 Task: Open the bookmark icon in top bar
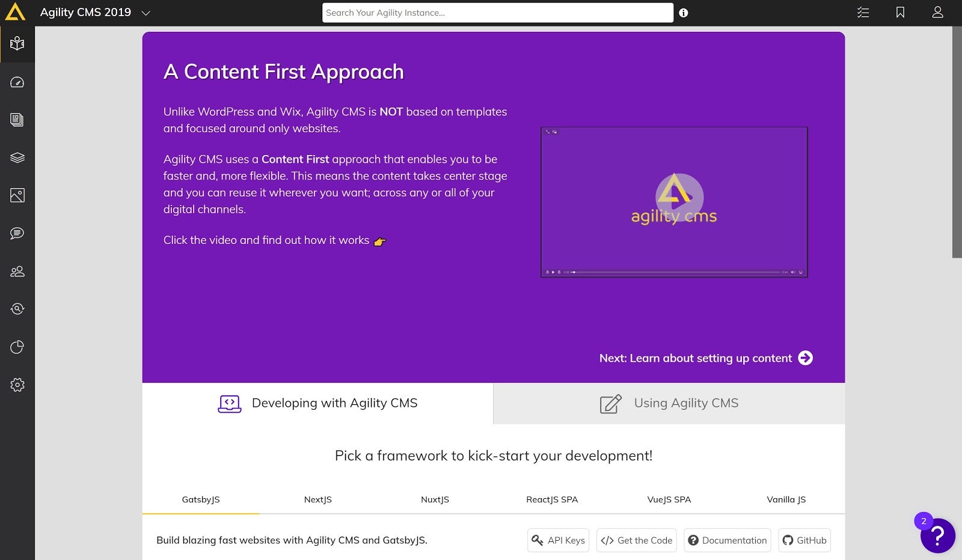[900, 12]
